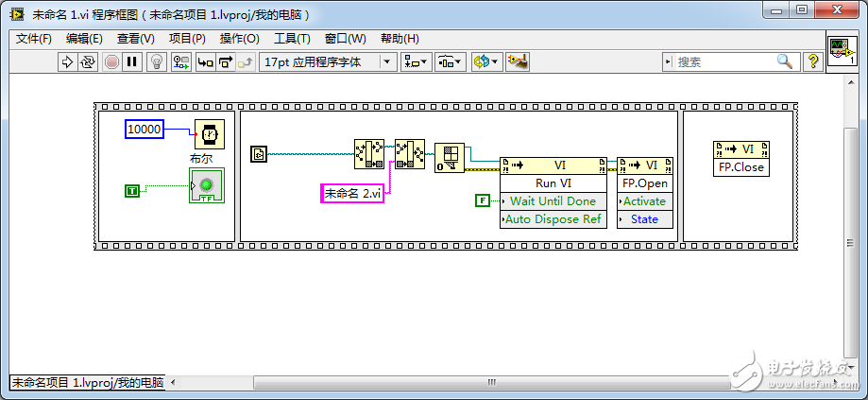Click Clean Up Diagram button
Viewport: 868px width, 400px height.
point(519,61)
